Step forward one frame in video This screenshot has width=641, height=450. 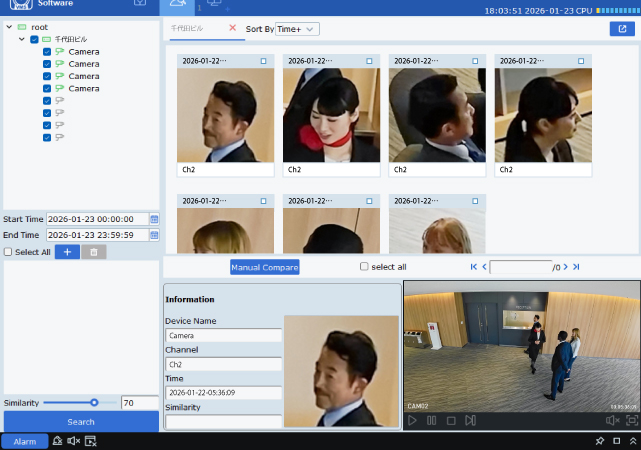(x=471, y=421)
